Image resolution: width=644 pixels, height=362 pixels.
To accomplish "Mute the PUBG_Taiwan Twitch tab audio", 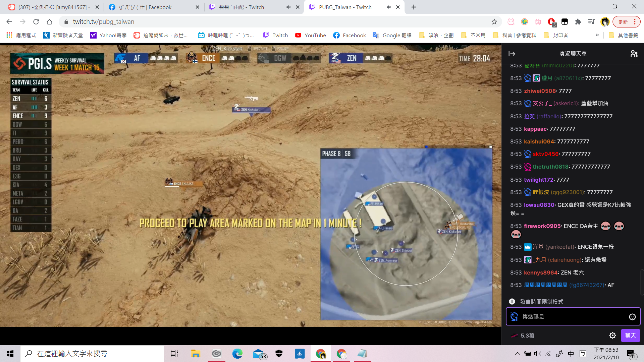I will click(x=389, y=7).
